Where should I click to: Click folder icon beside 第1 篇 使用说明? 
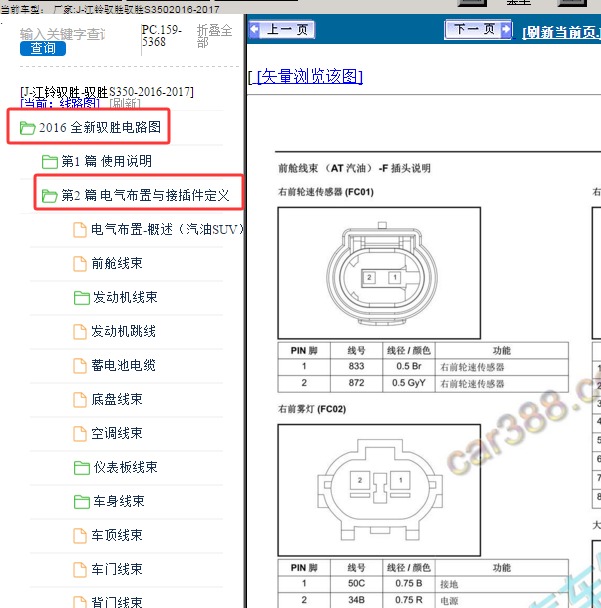pyautogui.click(x=50, y=161)
